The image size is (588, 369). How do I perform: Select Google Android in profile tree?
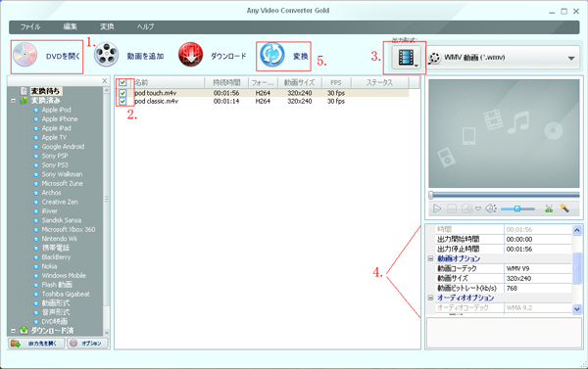click(x=63, y=147)
